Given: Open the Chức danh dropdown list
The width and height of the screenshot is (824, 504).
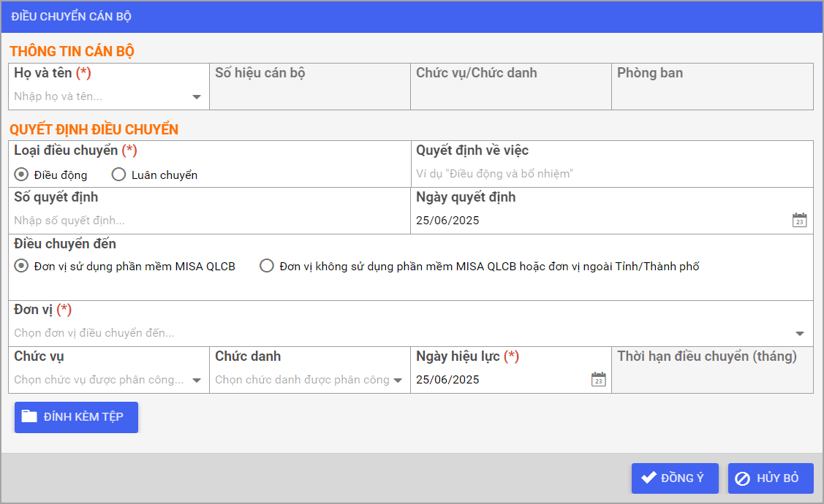Looking at the screenshot, I should coord(398,380).
